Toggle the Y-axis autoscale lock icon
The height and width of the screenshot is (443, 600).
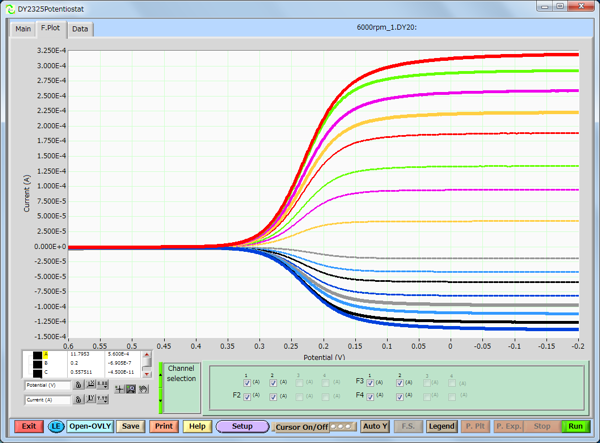coord(78,399)
